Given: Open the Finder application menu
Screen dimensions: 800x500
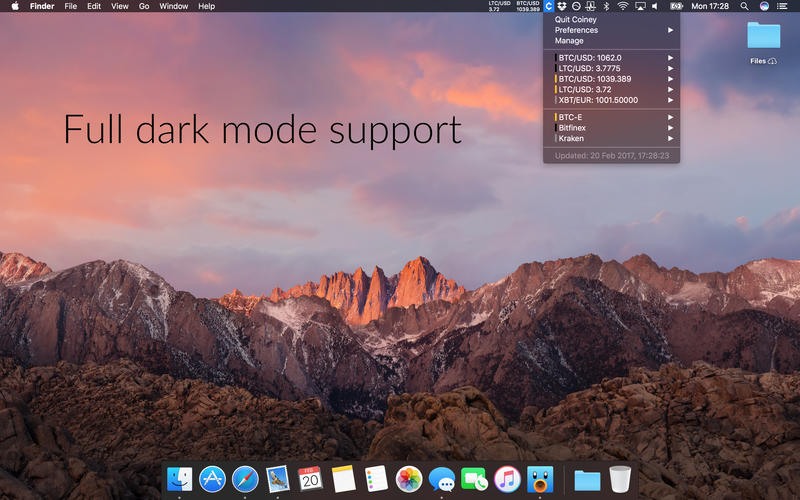Looking at the screenshot, I should click(x=42, y=6).
